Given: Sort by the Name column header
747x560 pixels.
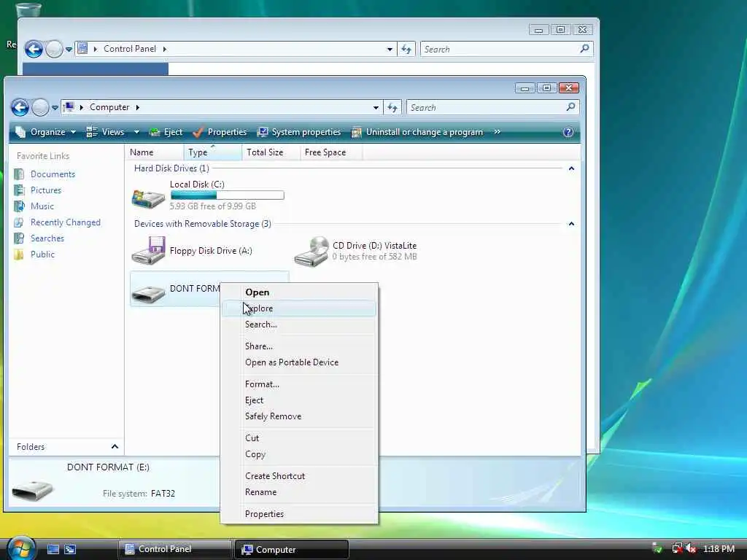Looking at the screenshot, I should coord(155,152).
